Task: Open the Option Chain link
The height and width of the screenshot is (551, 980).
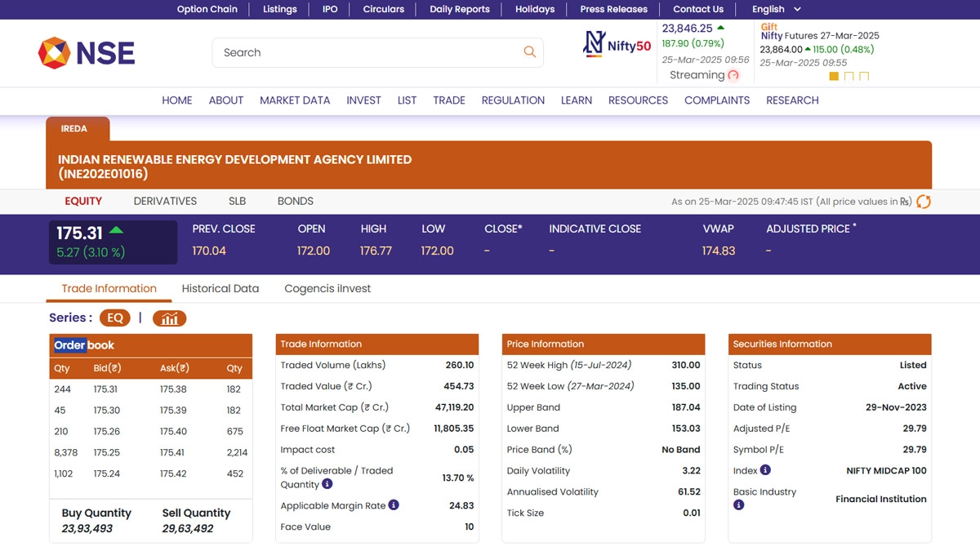Action: click(207, 9)
